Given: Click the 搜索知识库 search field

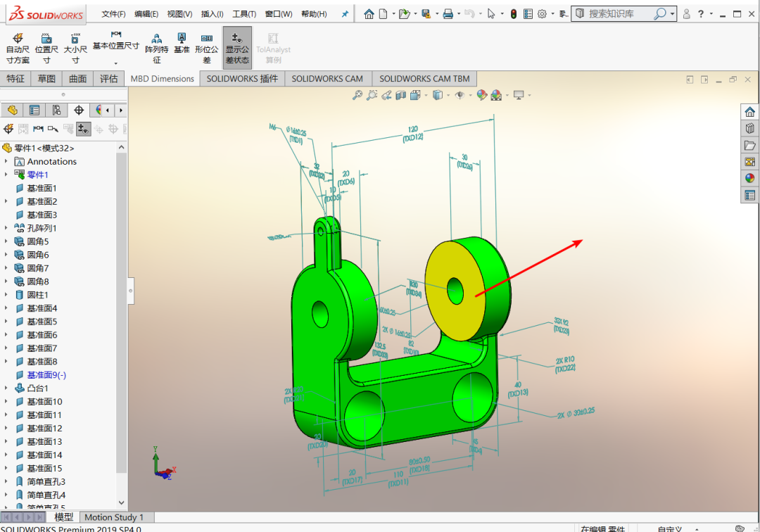Looking at the screenshot, I should coord(619,14).
